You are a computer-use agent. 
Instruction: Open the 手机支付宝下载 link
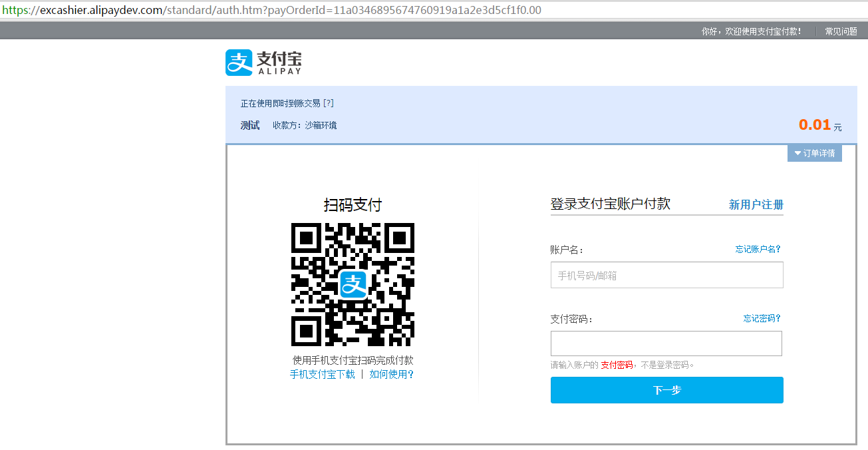(x=323, y=374)
